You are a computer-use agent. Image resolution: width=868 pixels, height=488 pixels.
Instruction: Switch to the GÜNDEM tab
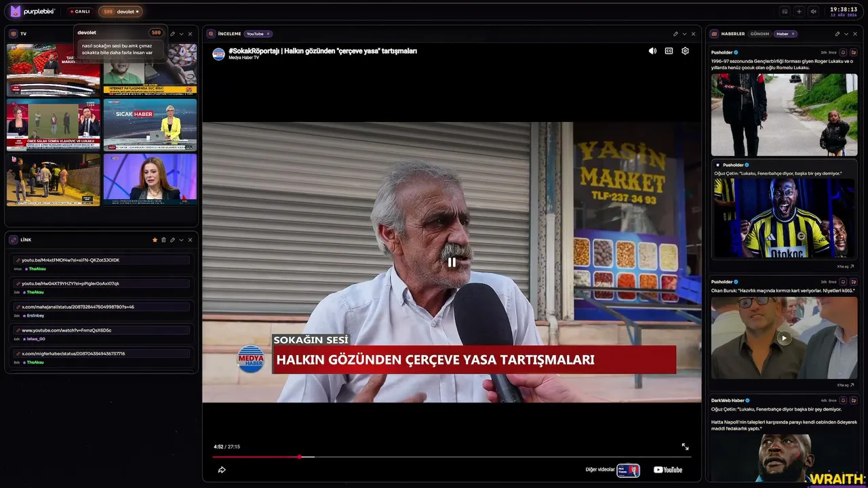[x=759, y=34]
